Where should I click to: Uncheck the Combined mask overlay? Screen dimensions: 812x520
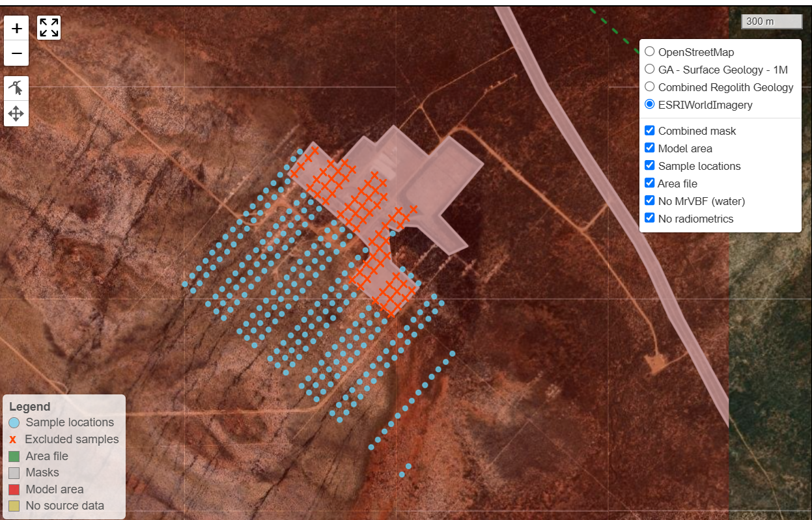point(649,130)
